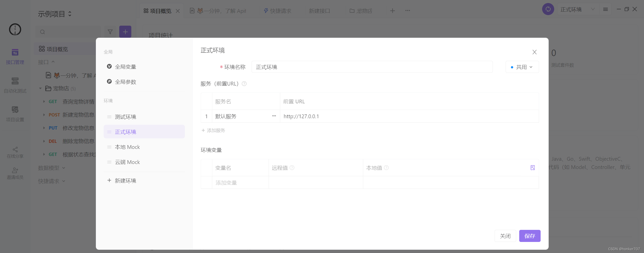The width and height of the screenshot is (644, 253).
Task: Click 添加服务 link
Action: [x=213, y=130]
